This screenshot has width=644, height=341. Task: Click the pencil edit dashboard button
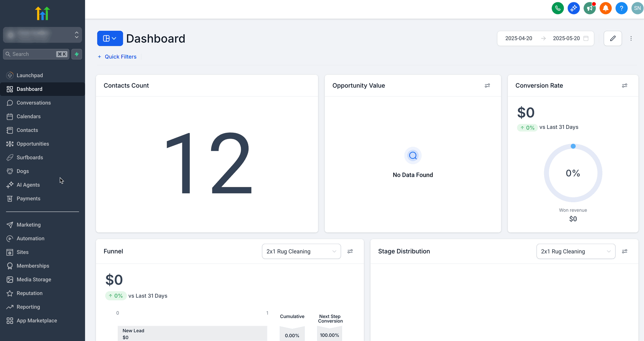[612, 38]
